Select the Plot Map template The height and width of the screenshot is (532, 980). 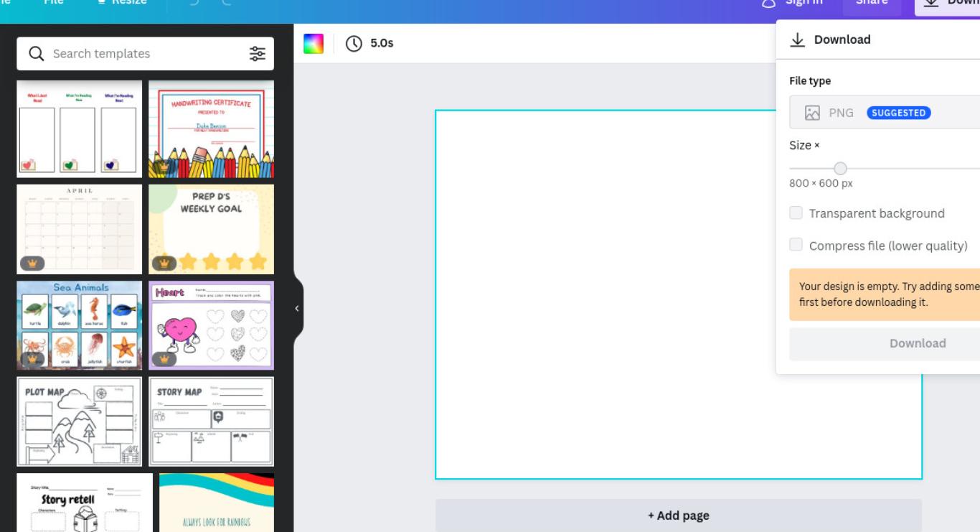(x=80, y=421)
